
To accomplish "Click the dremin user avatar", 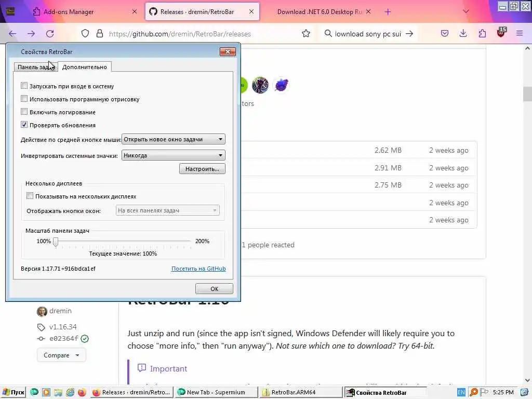I will coord(42,311).
